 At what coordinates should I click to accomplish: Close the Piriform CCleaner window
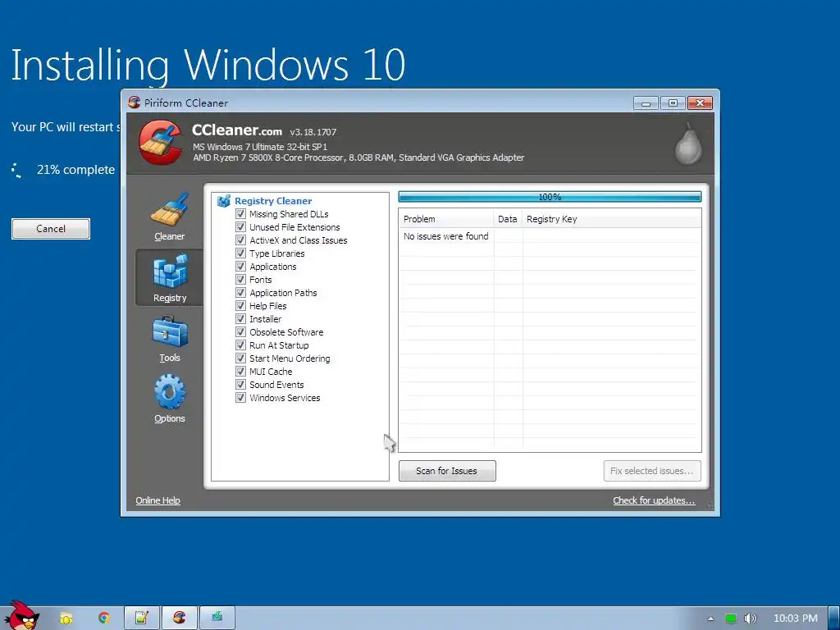coord(700,103)
